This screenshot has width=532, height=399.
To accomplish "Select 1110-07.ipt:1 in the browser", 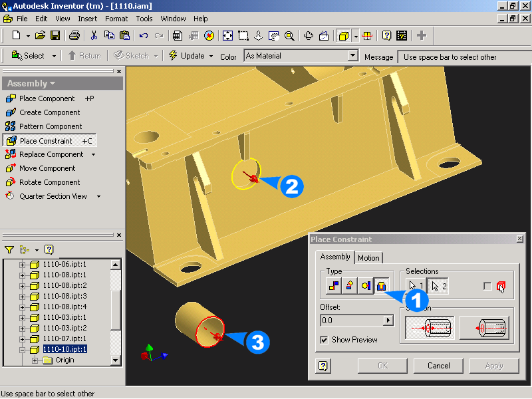I will (65, 338).
